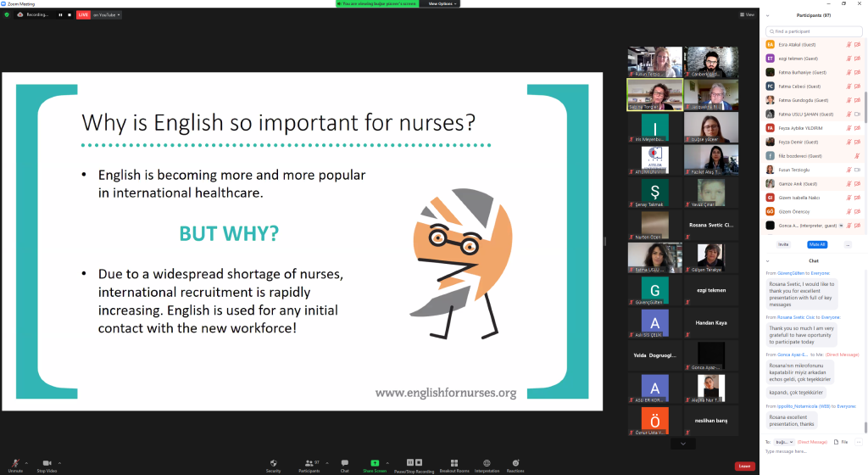The height and width of the screenshot is (475, 868).
Task: Expand the View Options dropdown
Action: pos(444,3)
